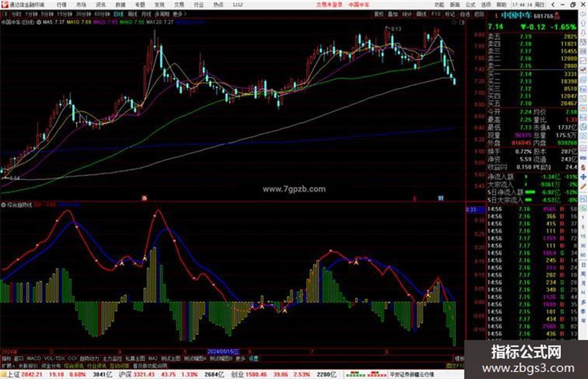
Task: Remove stock via -自选 button
Action: (x=464, y=14)
